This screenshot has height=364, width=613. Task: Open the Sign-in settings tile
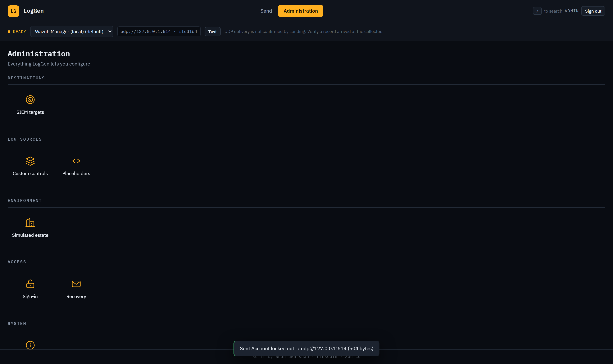(30, 289)
